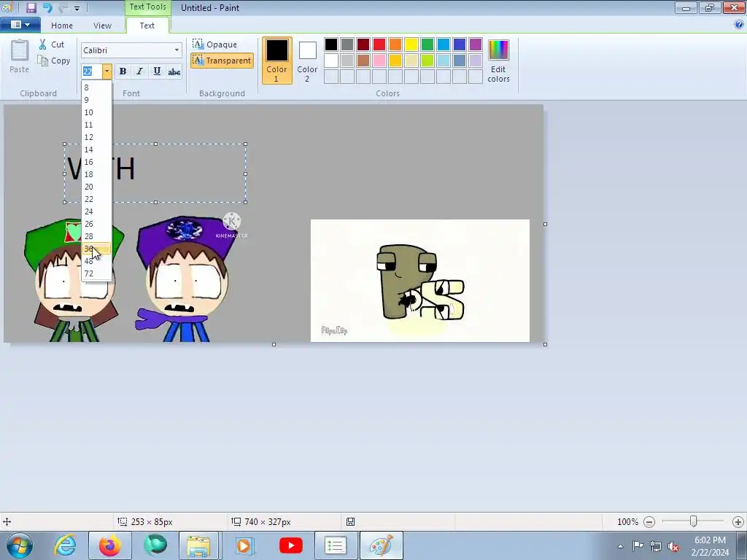Set text background to Opaque
Image resolution: width=747 pixels, height=560 pixels.
tap(215, 44)
